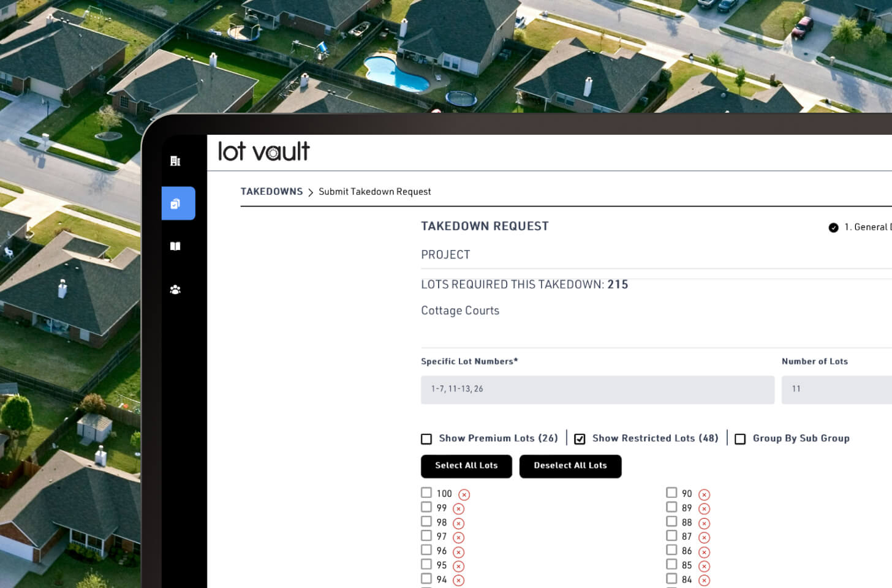Check the lot 100 checkbox
This screenshot has width=892, height=588.
point(426,492)
